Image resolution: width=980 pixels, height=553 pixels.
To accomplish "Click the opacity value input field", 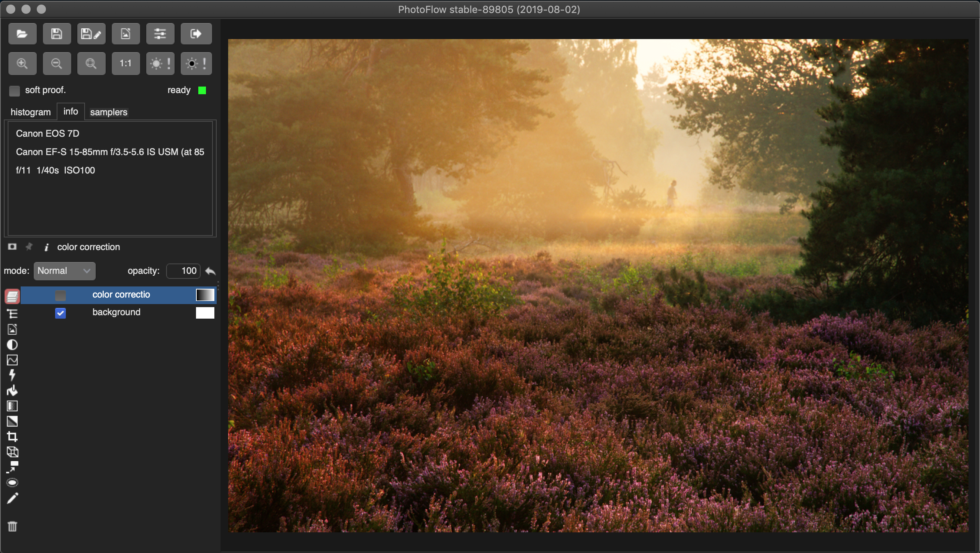I will tap(183, 271).
